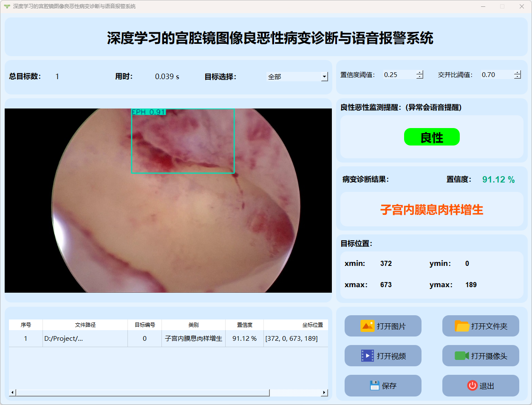Click the app icon in title bar
The width and height of the screenshot is (532, 405).
click(6, 6)
